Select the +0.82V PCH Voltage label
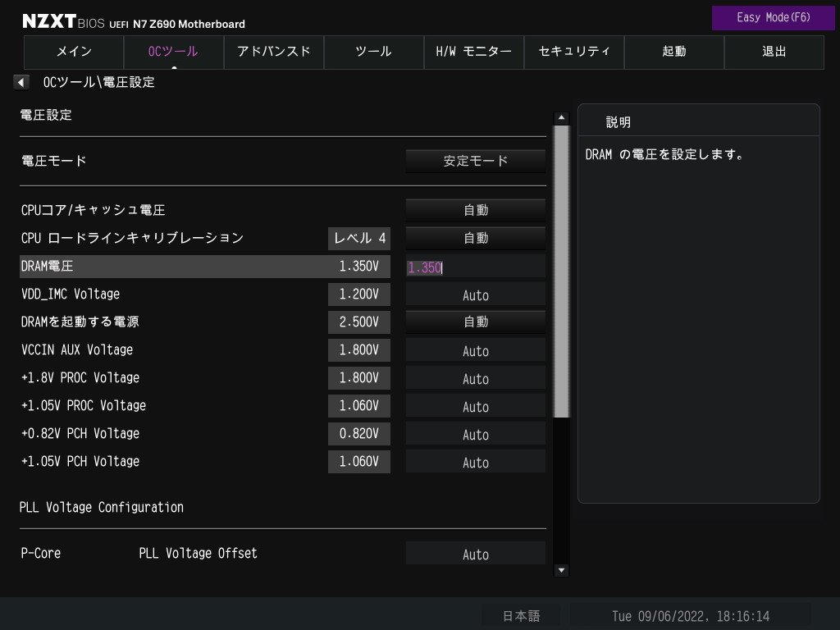Viewport: 840px width, 630px height. click(80, 433)
